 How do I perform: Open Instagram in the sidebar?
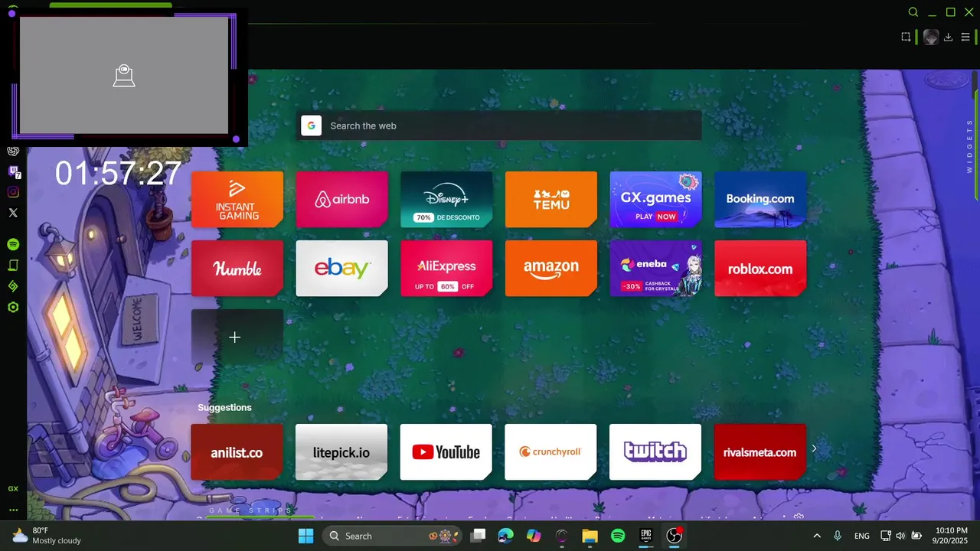(13, 192)
